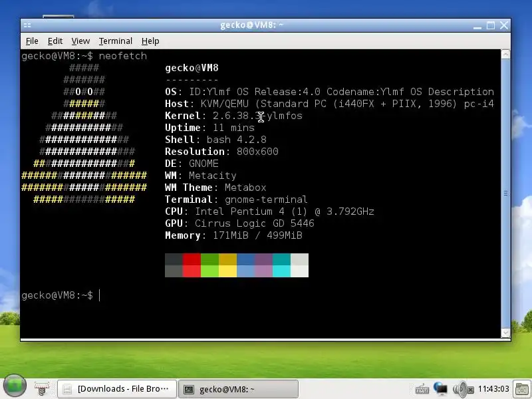Open the green start menu button
The width and height of the screenshot is (532, 399).
tap(15, 386)
